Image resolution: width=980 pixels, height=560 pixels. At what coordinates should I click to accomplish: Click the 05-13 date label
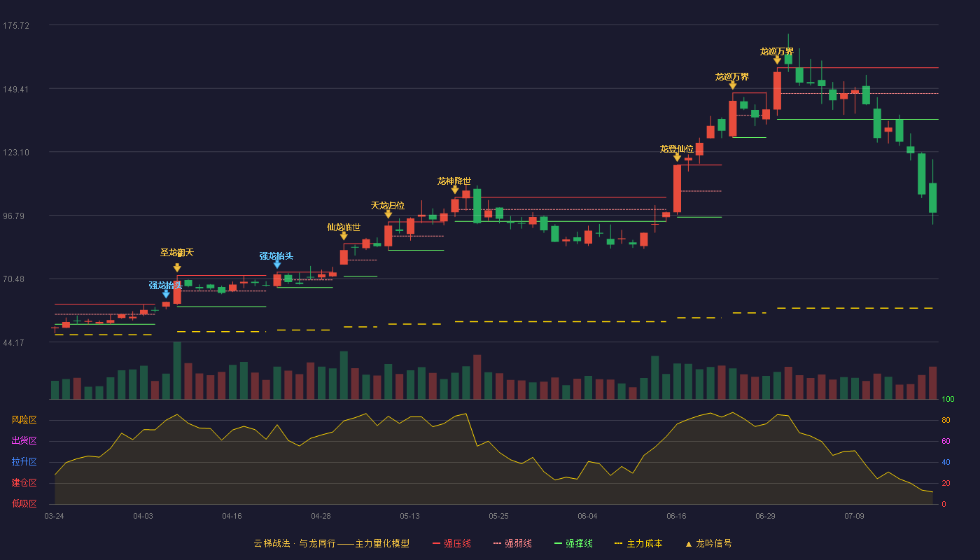(409, 516)
